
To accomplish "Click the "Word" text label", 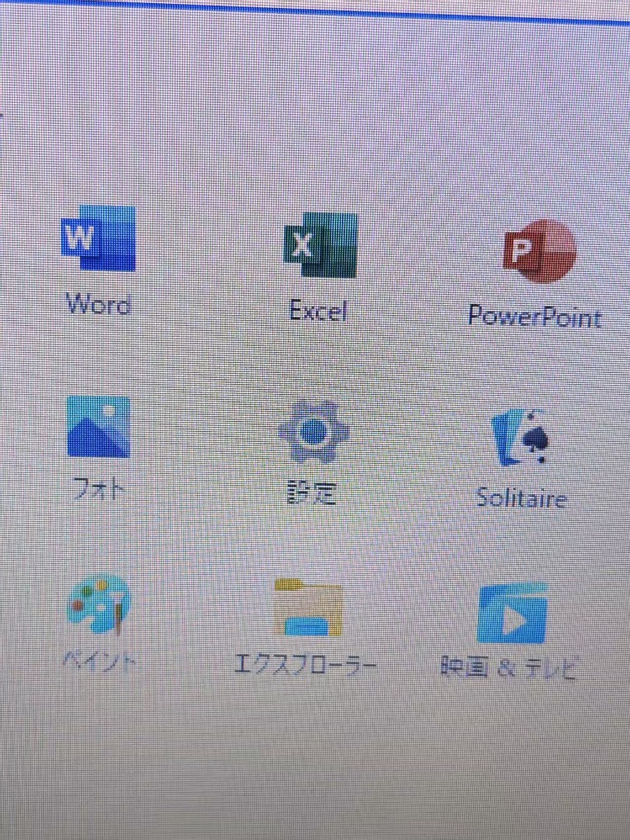I will tap(99, 305).
